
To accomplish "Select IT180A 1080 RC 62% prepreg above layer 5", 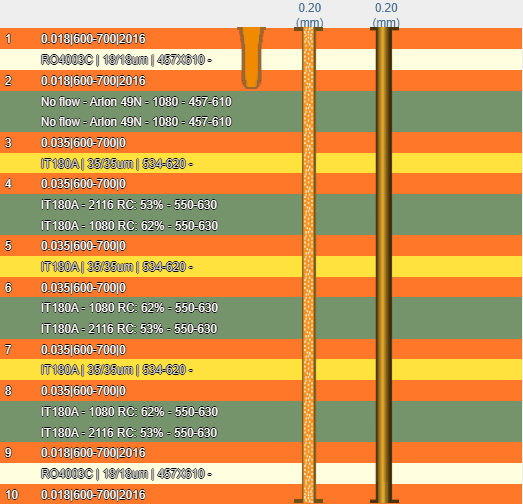I will (x=261, y=225).
